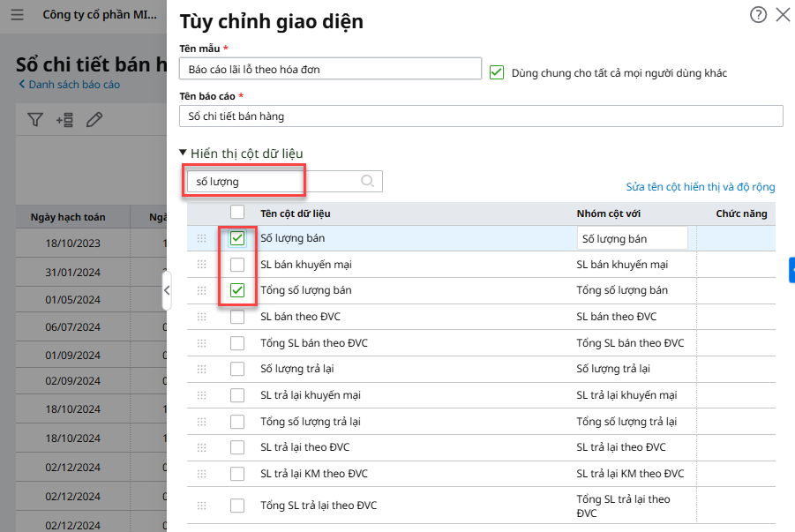Image resolution: width=795 pixels, height=532 pixels.
Task: Grab the drag handle for Số lượng bán
Action: tap(202, 238)
